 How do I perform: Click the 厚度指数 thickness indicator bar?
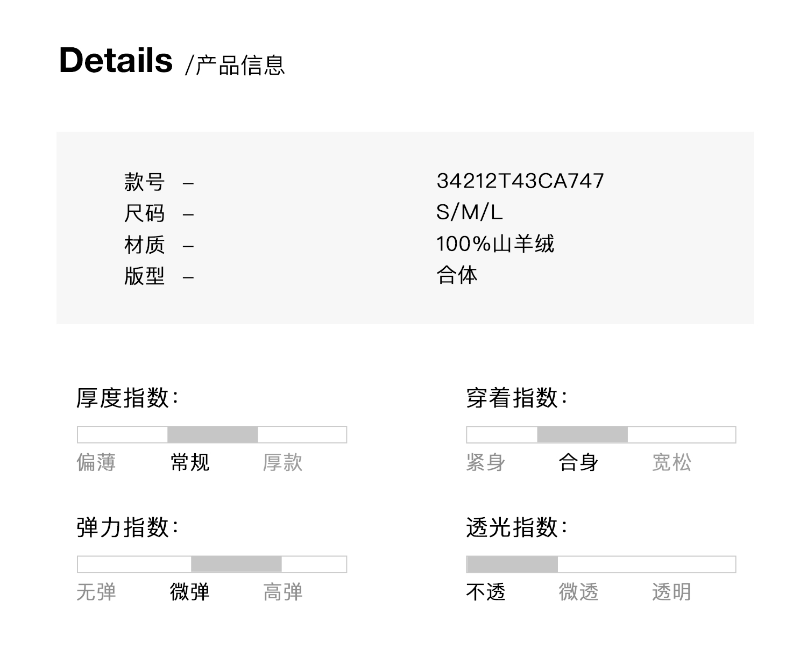coord(212,434)
